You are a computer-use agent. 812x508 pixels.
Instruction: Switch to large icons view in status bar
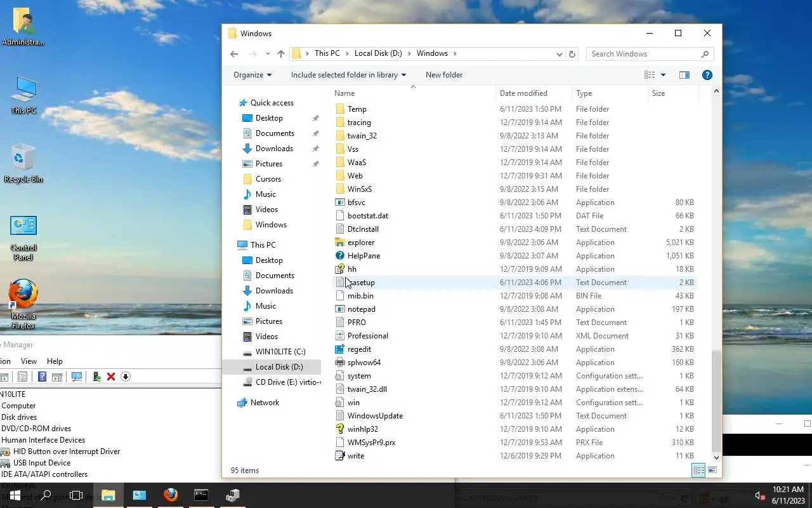point(712,471)
